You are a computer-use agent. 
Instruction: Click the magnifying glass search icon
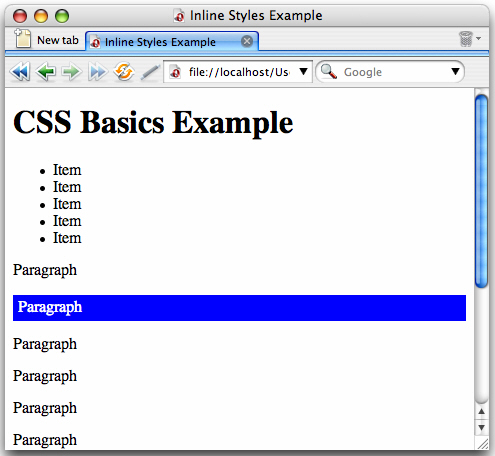pyautogui.click(x=329, y=71)
